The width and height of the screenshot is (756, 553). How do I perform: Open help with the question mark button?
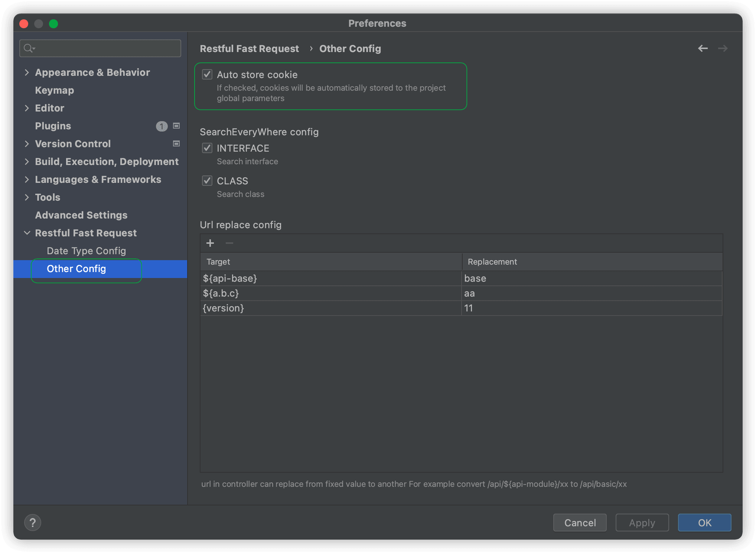pyautogui.click(x=33, y=523)
